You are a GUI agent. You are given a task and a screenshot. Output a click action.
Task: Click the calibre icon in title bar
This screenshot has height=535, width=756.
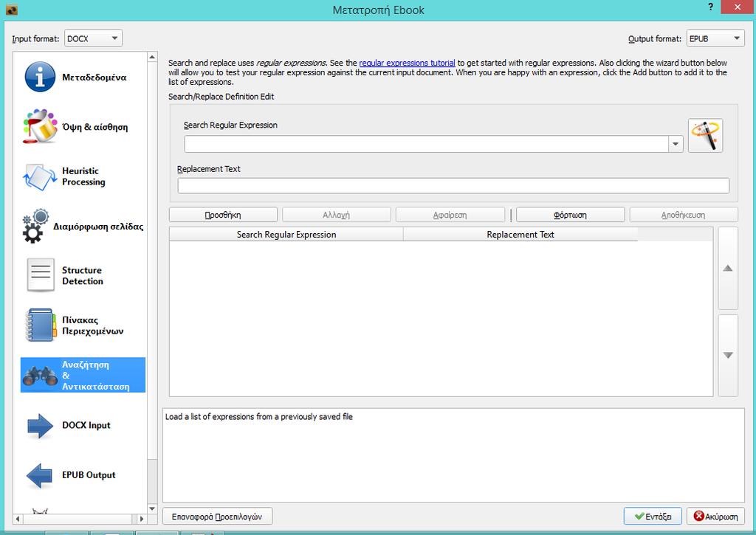(x=12, y=9)
